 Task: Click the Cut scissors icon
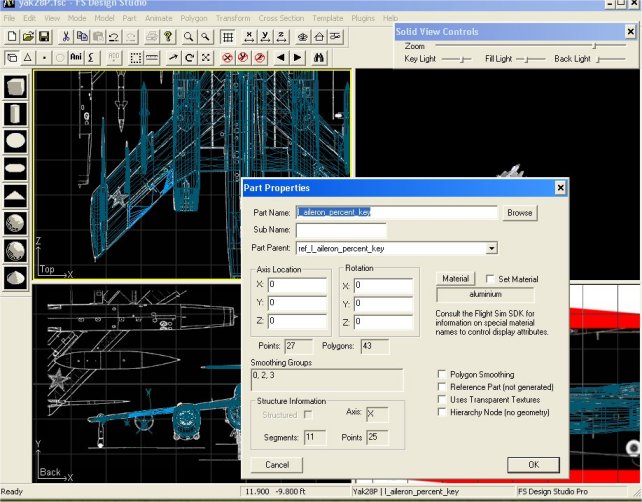66,37
